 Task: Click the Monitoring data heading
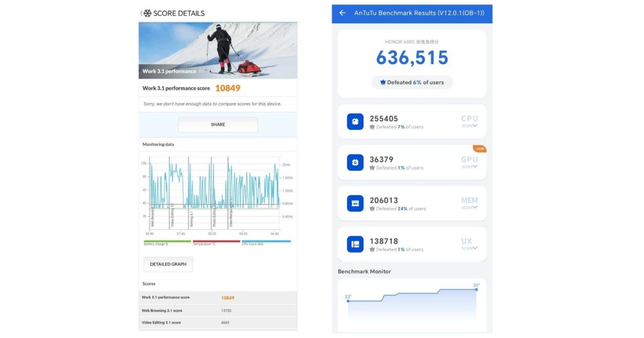pos(158,144)
